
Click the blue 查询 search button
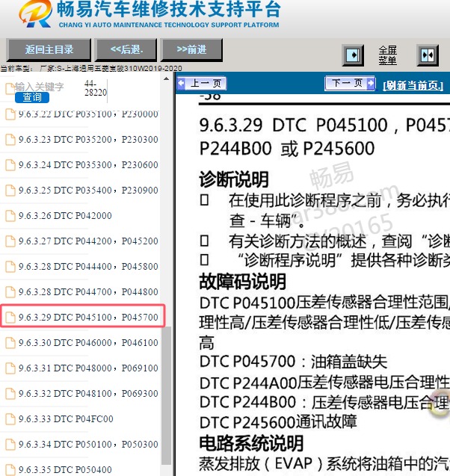coord(32,97)
